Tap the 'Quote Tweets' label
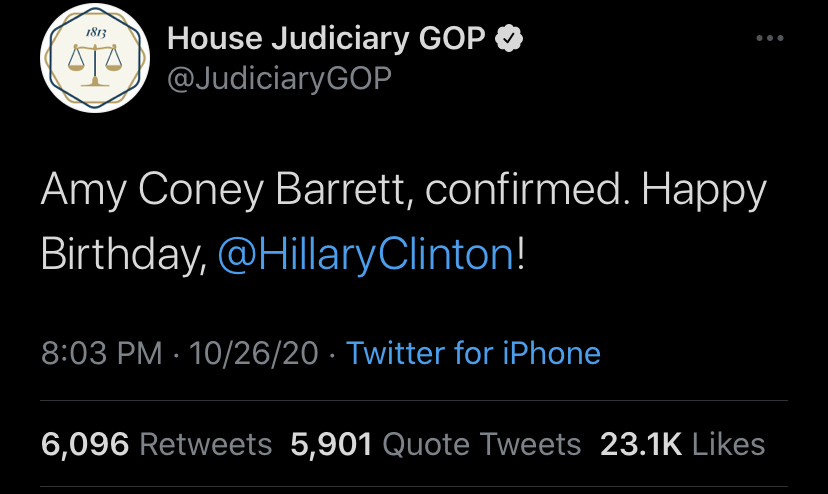This screenshot has width=828, height=494. coord(482,445)
